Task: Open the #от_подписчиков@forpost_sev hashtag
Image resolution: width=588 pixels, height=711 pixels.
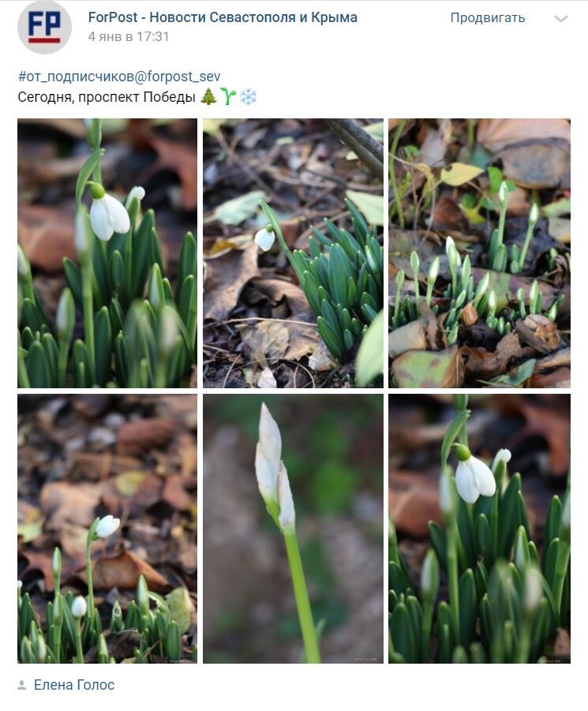Action: pyautogui.click(x=119, y=77)
